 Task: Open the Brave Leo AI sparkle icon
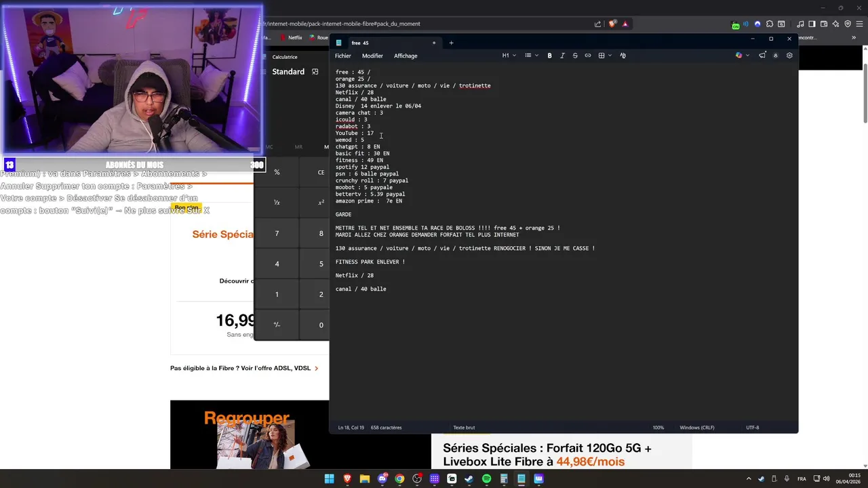click(x=835, y=24)
